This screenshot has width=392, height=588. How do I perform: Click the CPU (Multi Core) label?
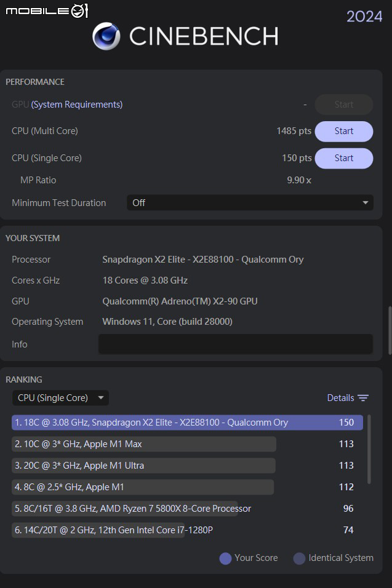(x=45, y=131)
